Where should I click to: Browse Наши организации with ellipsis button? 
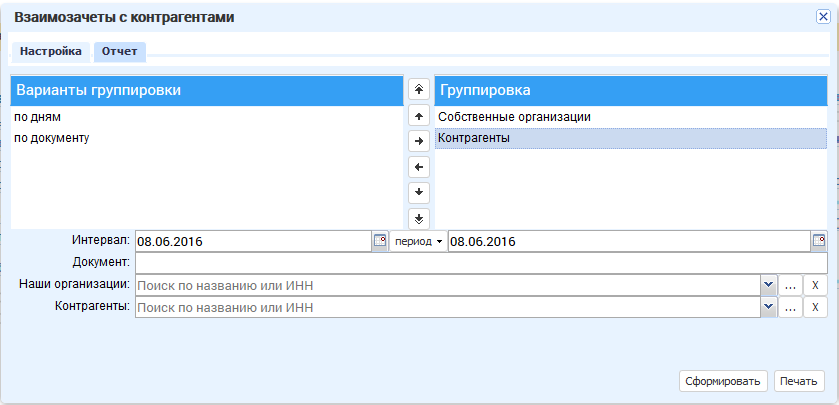pyautogui.click(x=790, y=285)
